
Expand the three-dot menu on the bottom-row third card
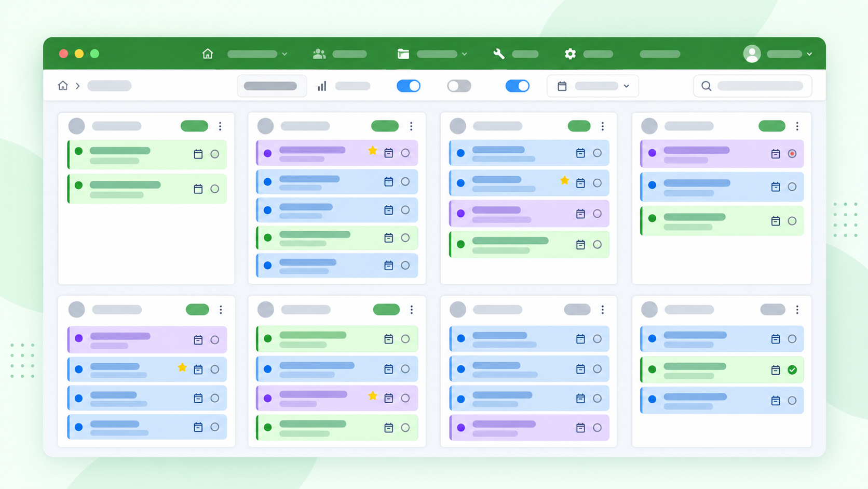[603, 310]
